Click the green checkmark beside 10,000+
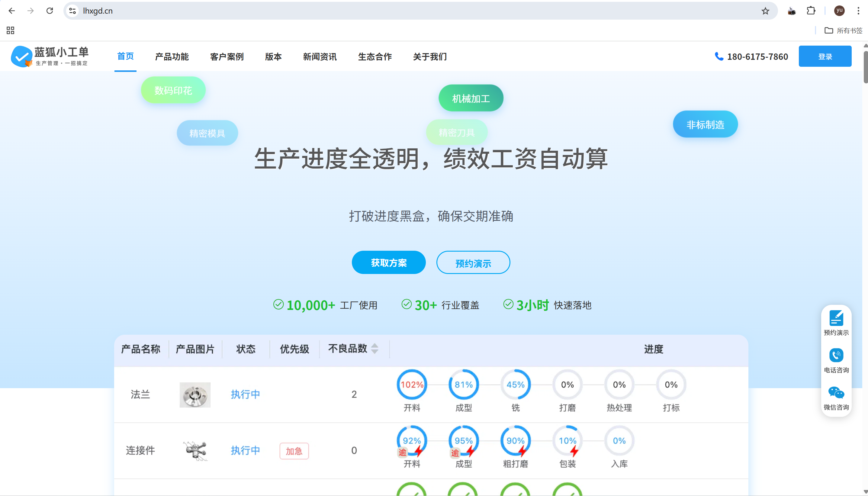 [278, 305]
